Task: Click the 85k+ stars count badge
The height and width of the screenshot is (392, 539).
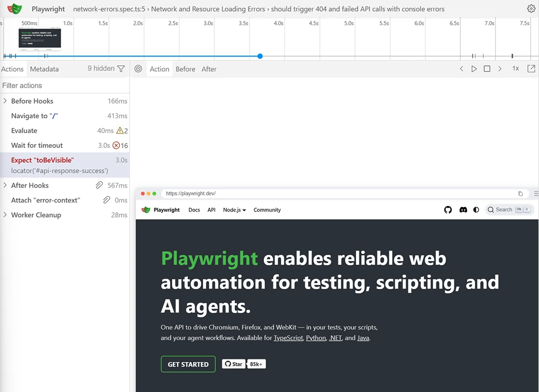Action: (x=256, y=364)
